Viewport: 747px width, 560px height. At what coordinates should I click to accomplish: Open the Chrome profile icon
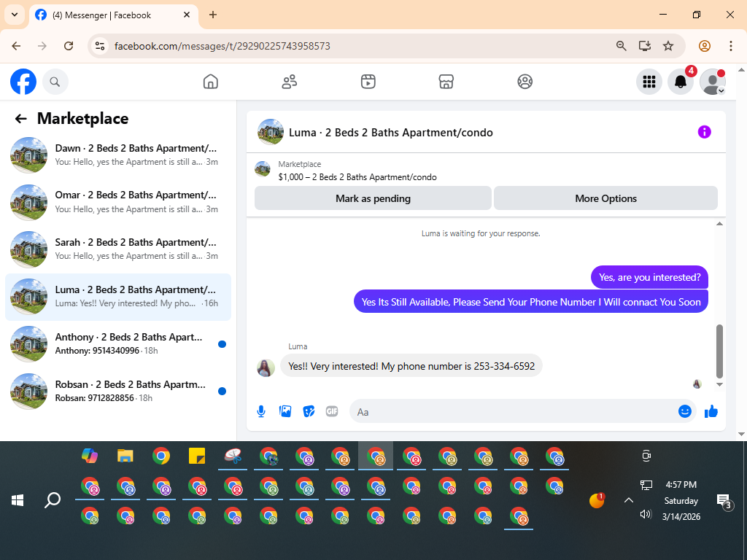pyautogui.click(x=705, y=46)
